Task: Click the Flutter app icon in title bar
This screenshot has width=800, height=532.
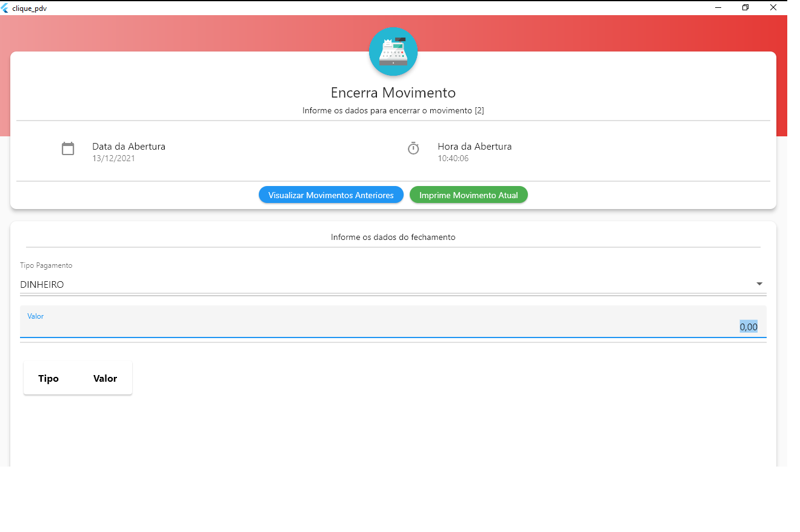Action: [5, 8]
